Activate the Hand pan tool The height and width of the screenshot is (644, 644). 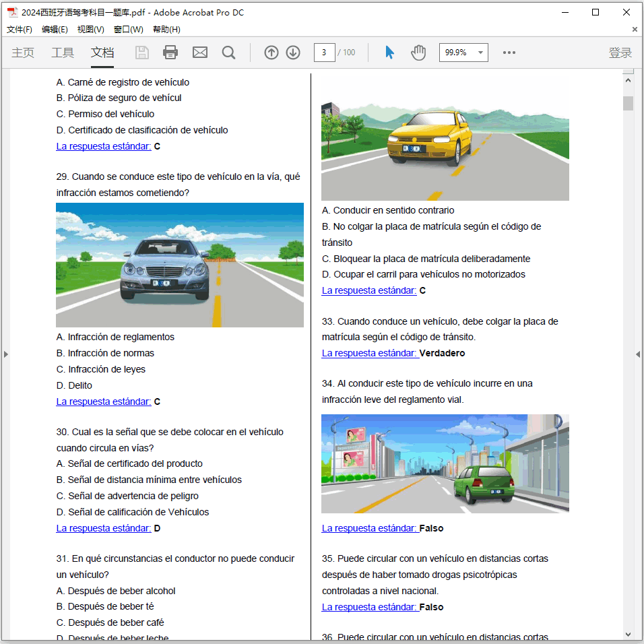point(418,53)
